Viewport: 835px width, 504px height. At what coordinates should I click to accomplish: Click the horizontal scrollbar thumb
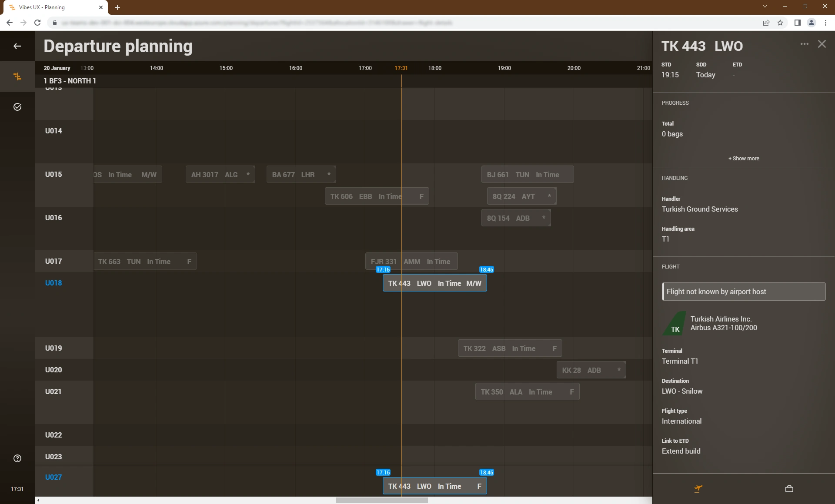[382, 501]
